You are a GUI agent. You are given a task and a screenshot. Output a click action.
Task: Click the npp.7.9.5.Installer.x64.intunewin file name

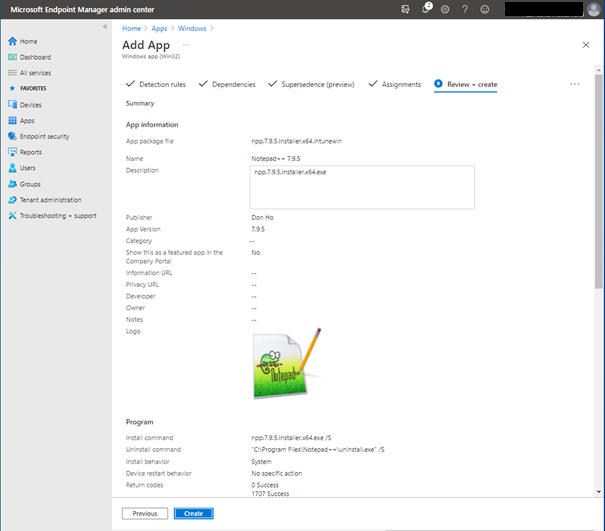tap(296, 141)
